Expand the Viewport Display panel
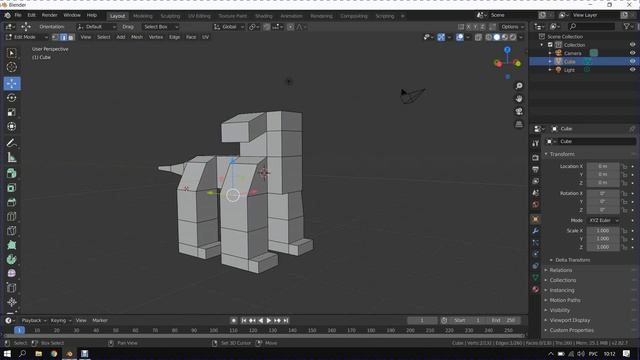The width and height of the screenshot is (640, 360). coord(569,320)
